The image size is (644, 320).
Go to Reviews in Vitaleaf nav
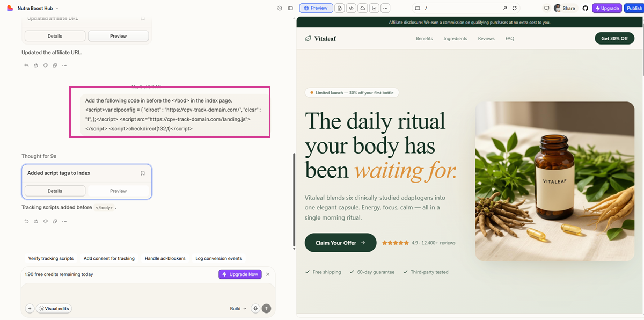[x=486, y=39]
